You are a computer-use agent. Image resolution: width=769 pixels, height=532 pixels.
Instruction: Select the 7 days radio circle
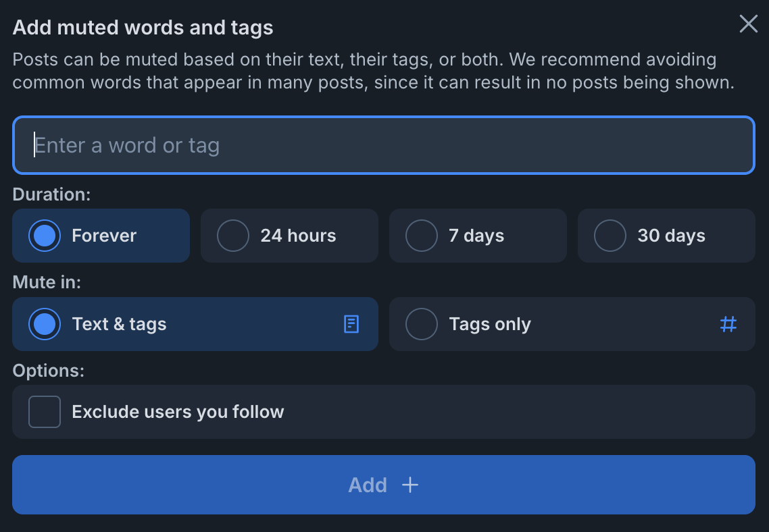coord(421,236)
